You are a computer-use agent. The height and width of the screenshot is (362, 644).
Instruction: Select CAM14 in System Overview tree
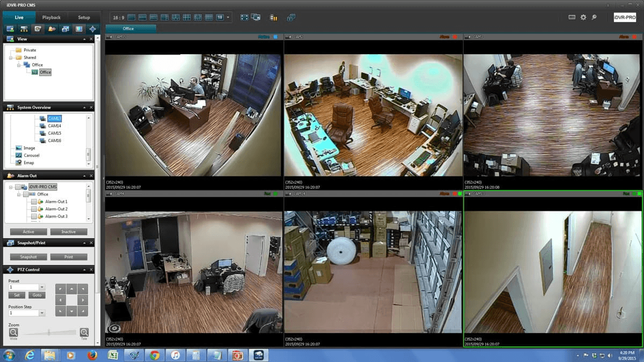(x=54, y=125)
